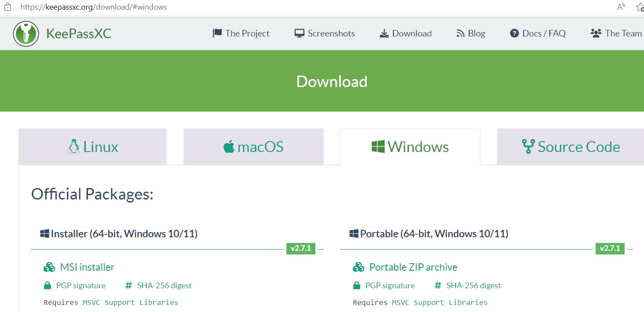
Task: Switch to the Linux tab
Action: point(93,147)
